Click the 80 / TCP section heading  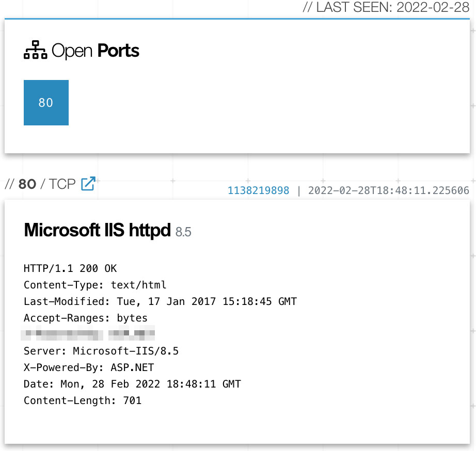tap(40, 184)
